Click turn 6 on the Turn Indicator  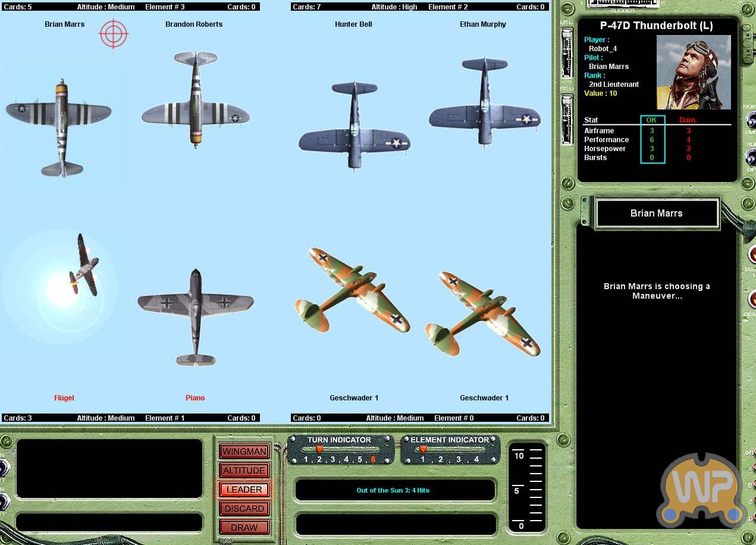373,459
